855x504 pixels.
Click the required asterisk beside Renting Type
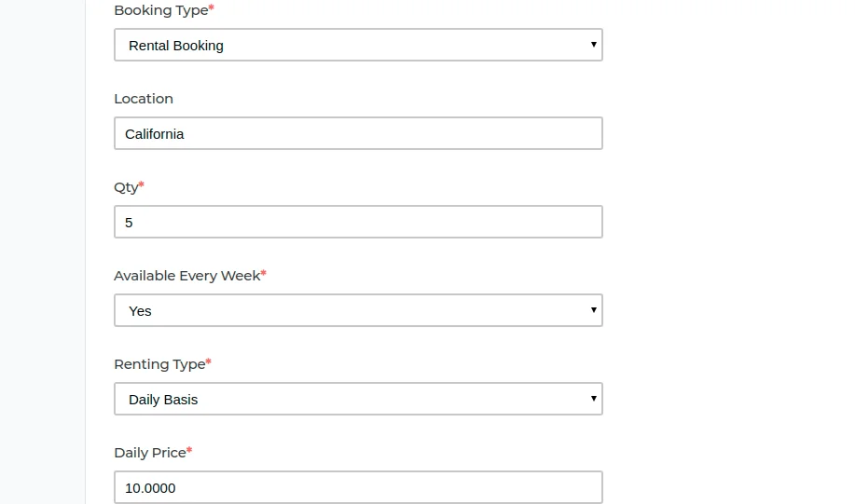208,361
